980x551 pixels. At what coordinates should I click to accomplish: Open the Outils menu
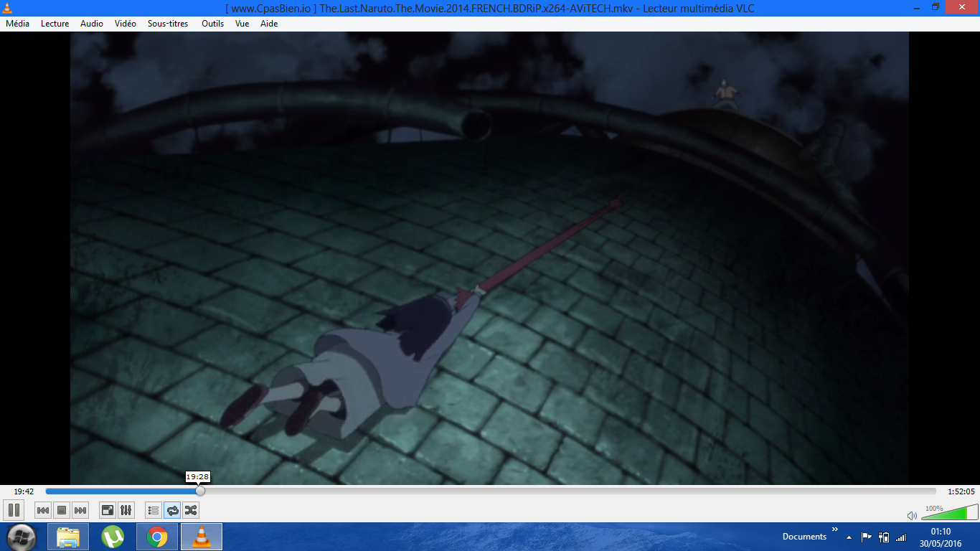(x=213, y=24)
